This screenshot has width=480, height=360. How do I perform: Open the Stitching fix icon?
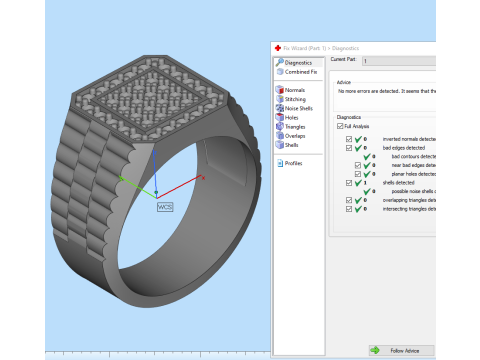point(280,99)
